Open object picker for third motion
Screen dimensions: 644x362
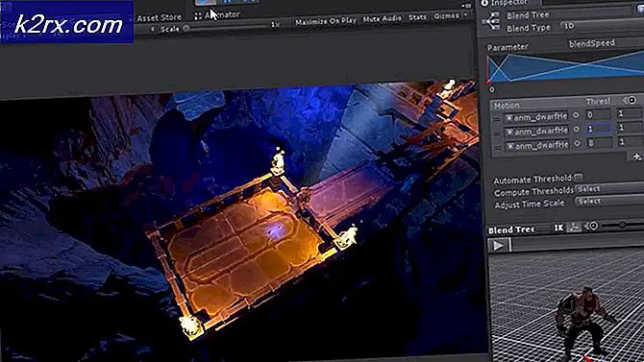pyautogui.click(x=577, y=143)
